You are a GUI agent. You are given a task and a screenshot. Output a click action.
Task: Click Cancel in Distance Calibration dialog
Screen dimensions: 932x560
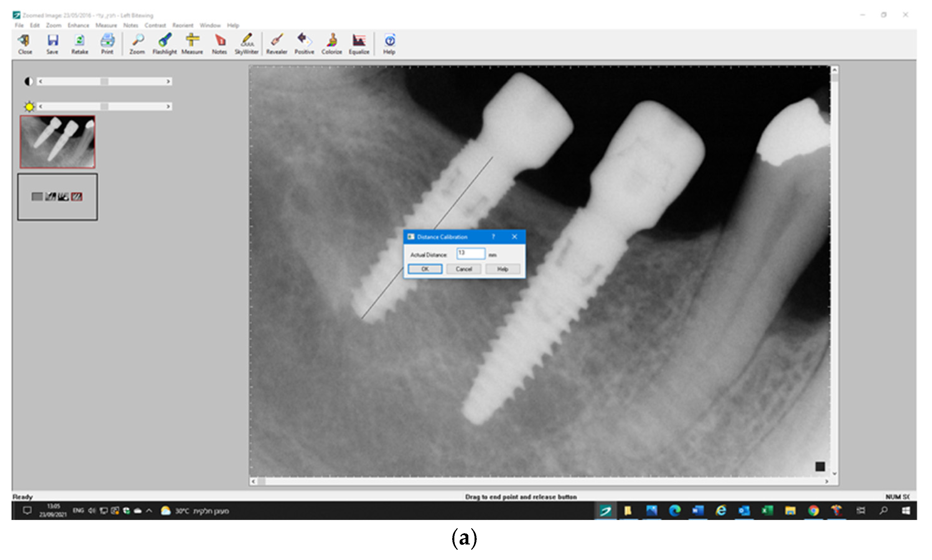click(x=463, y=269)
